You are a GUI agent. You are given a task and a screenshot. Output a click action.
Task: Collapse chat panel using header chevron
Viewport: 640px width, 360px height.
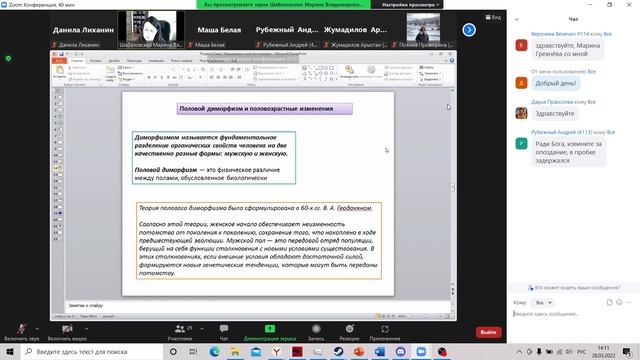pos(517,19)
